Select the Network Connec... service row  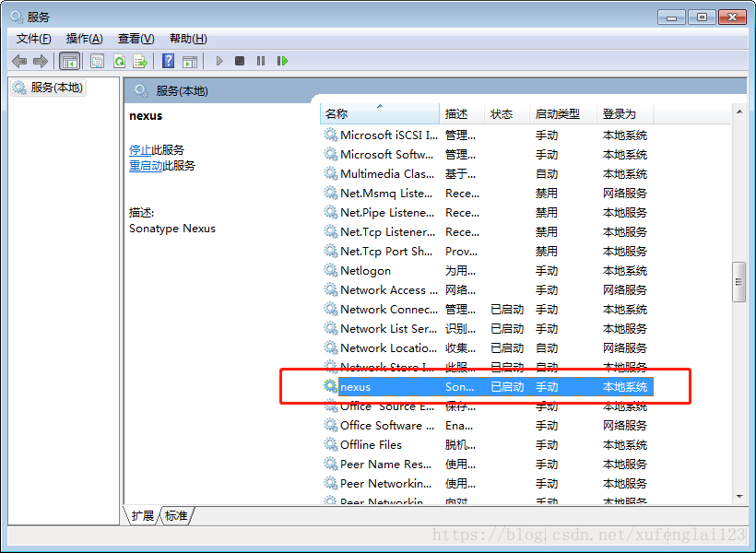[x=487, y=309]
